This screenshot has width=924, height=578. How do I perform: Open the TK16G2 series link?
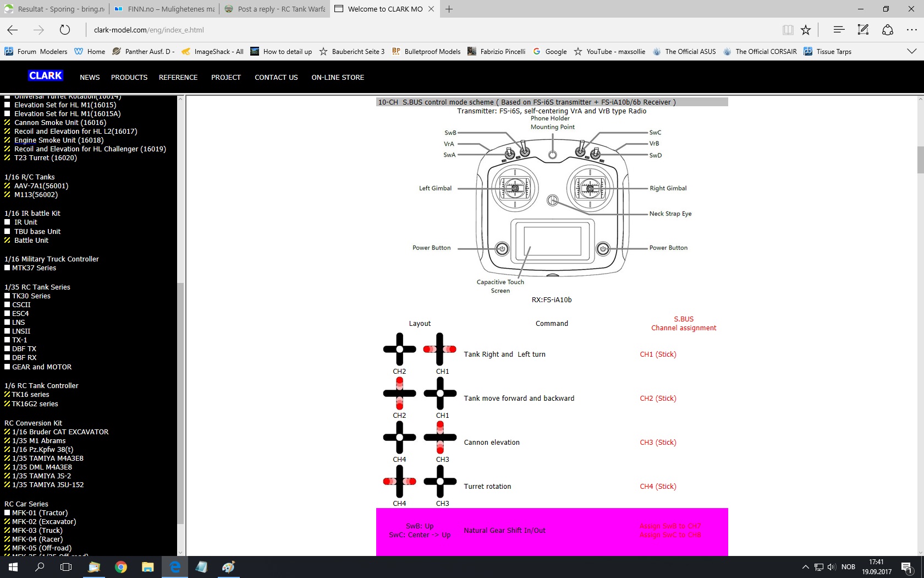(x=35, y=404)
